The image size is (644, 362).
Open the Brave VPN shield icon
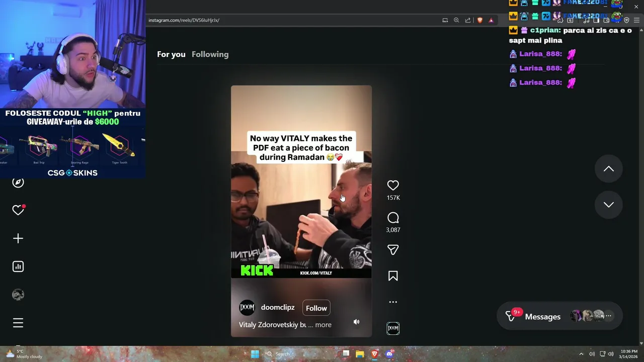click(626, 20)
